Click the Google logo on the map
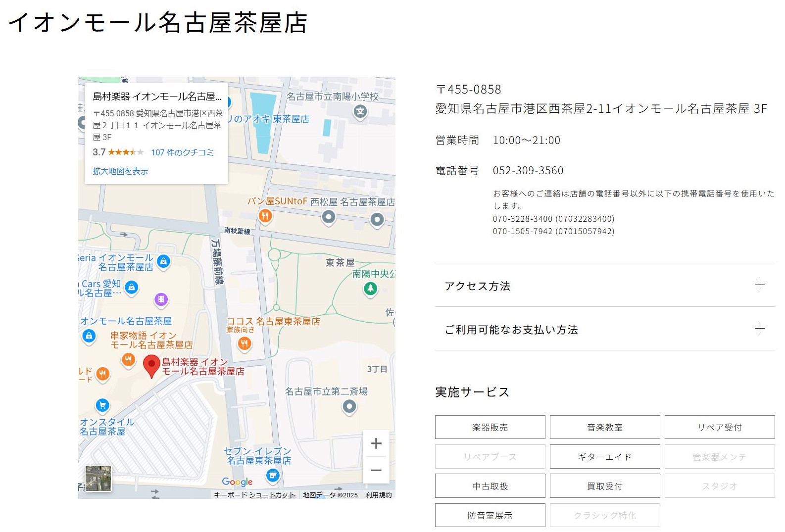The image size is (785, 532). click(x=237, y=482)
